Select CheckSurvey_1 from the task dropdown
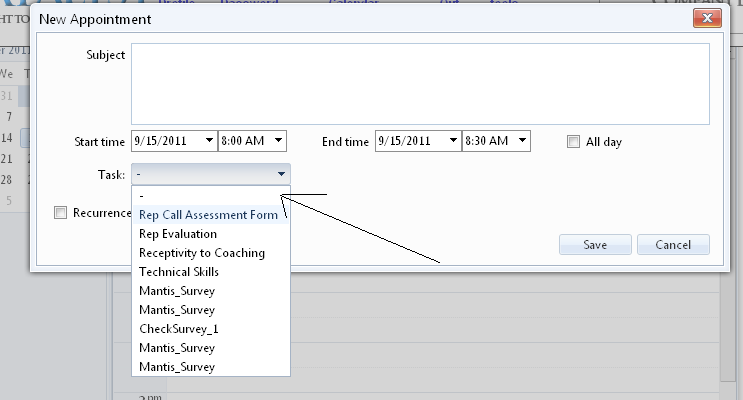The image size is (743, 400). coord(178,329)
